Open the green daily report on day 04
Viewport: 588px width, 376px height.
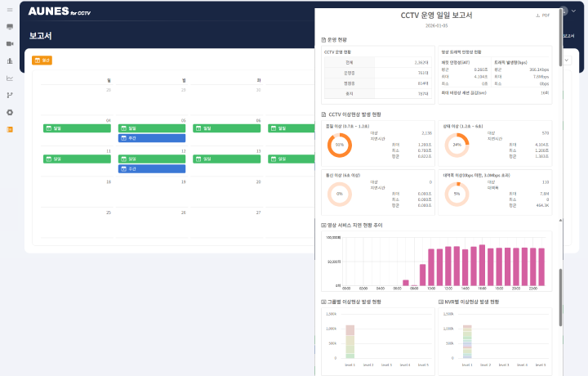point(77,128)
